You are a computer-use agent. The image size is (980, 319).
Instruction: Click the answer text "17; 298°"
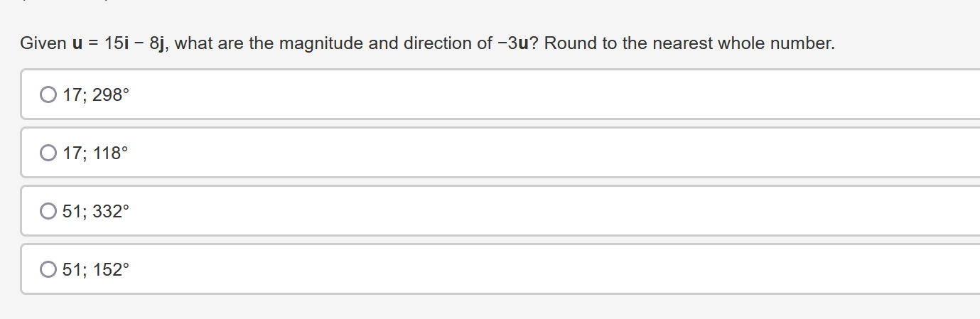pyautogui.click(x=96, y=94)
